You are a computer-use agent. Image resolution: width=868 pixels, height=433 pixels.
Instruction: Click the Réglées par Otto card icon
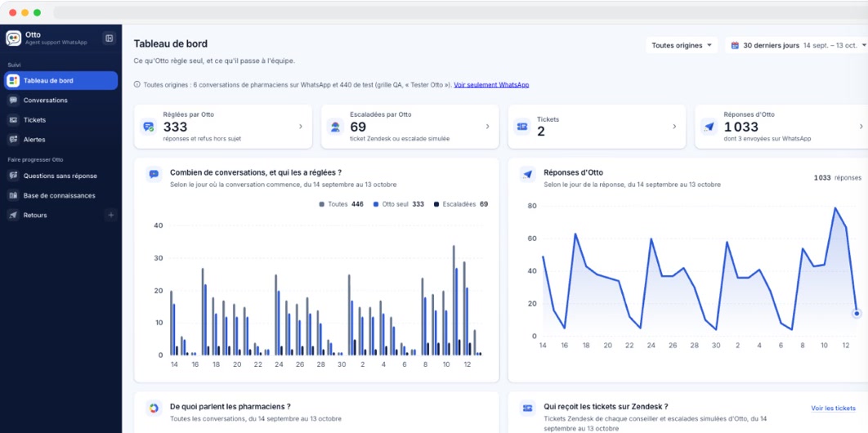click(x=149, y=127)
